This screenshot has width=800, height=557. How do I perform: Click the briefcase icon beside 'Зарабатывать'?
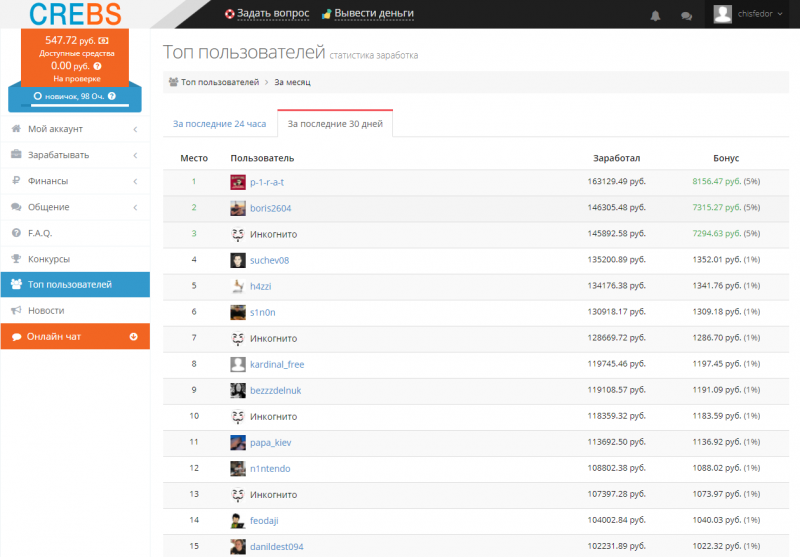coord(16,154)
